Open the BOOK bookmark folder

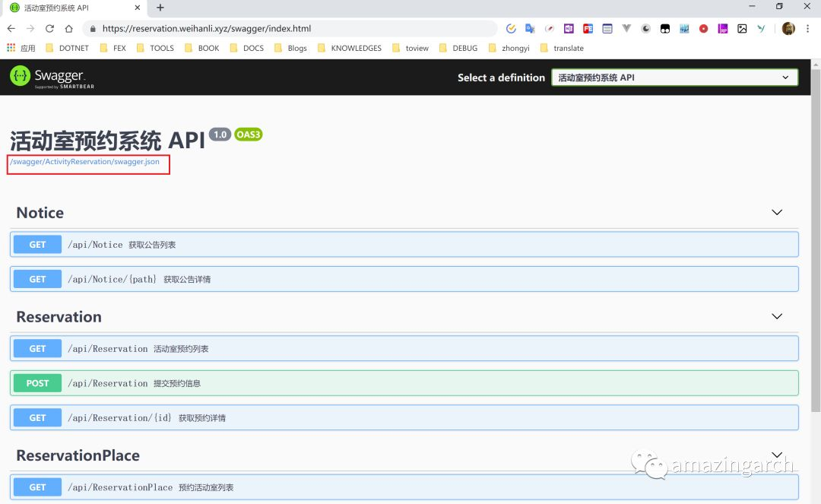pos(202,48)
